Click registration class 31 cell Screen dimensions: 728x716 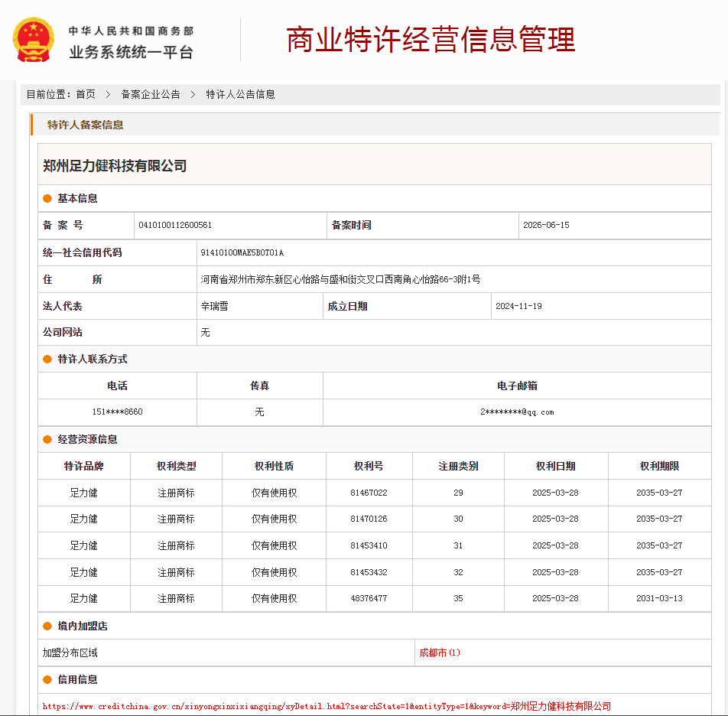tap(458, 546)
